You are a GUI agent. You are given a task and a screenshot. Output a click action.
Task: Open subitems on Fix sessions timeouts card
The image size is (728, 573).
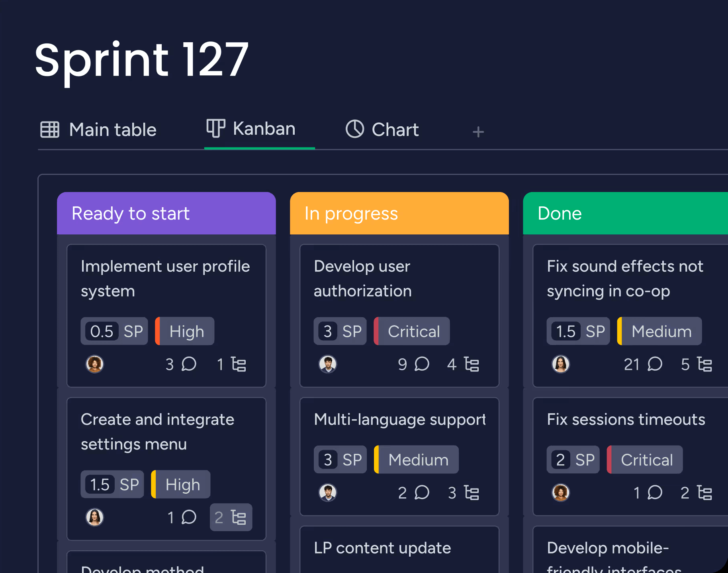pos(704,493)
